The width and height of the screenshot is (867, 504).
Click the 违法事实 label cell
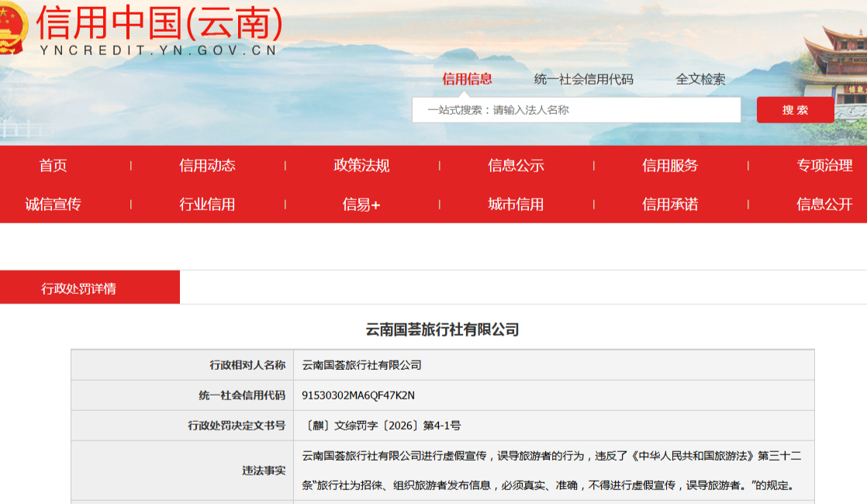[x=182, y=471]
